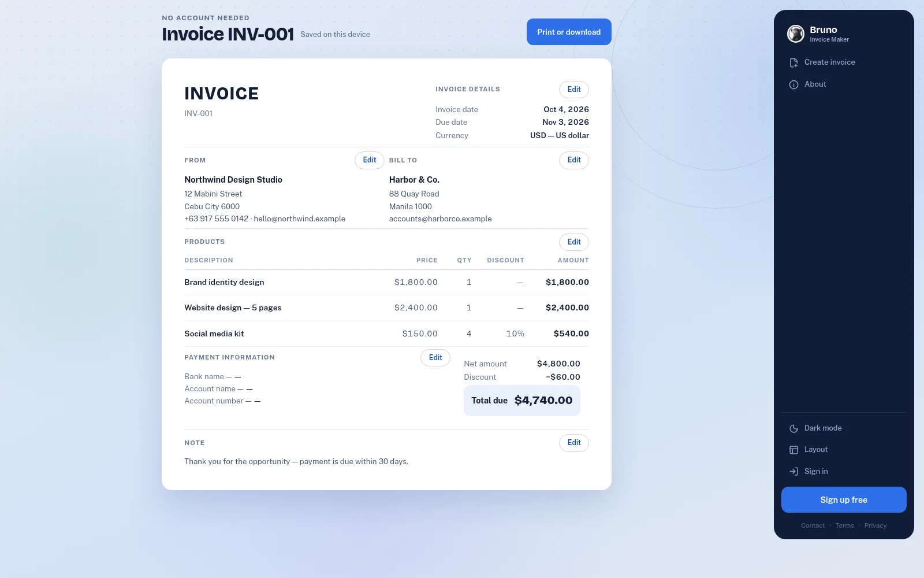Click the Saved on this device status
The image size is (924, 578).
tap(335, 35)
